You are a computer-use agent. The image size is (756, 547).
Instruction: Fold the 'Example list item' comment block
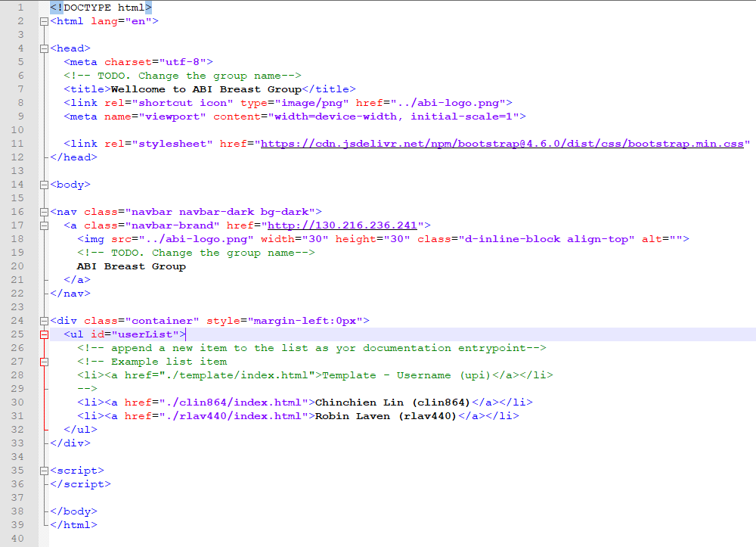44,362
